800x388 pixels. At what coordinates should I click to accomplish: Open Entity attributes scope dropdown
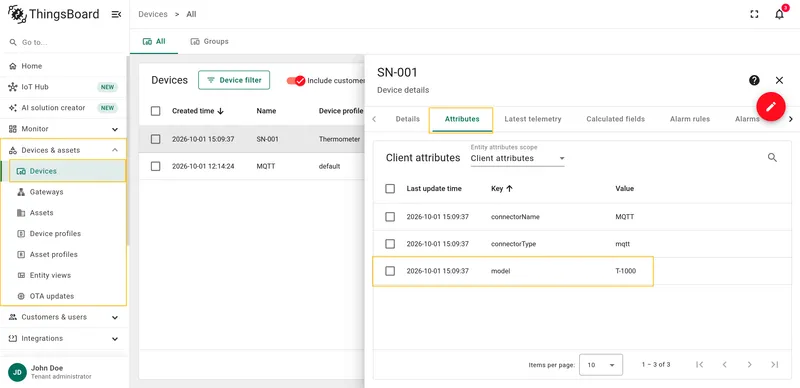[x=517, y=158]
